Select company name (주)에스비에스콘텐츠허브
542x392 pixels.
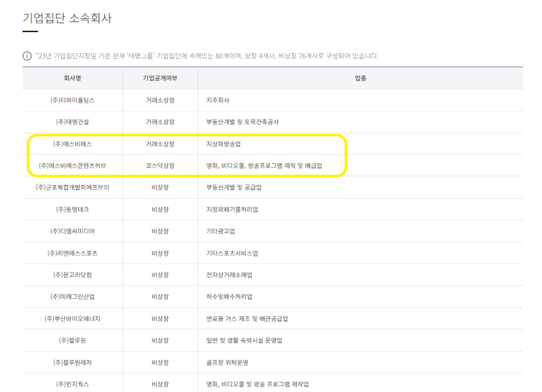click(x=73, y=166)
